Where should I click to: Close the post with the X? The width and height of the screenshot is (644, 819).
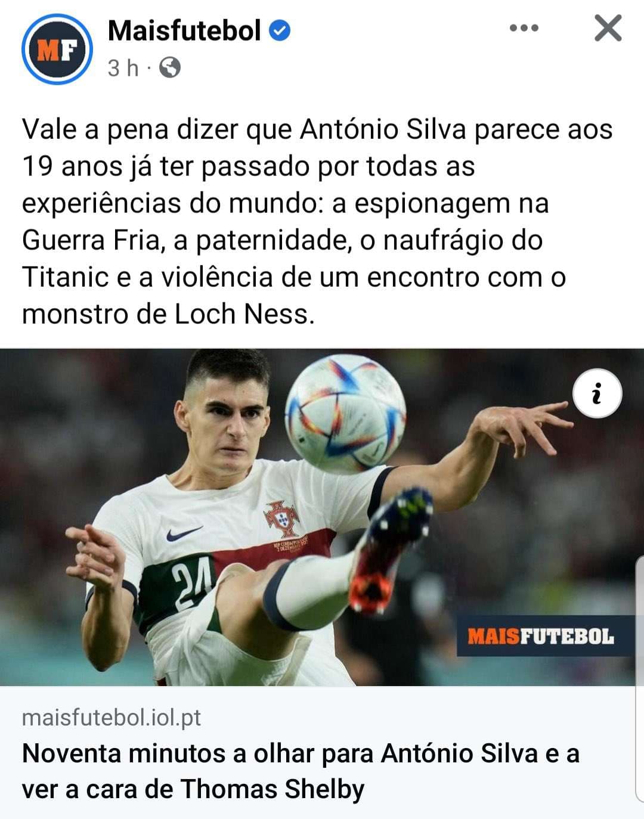(x=608, y=28)
